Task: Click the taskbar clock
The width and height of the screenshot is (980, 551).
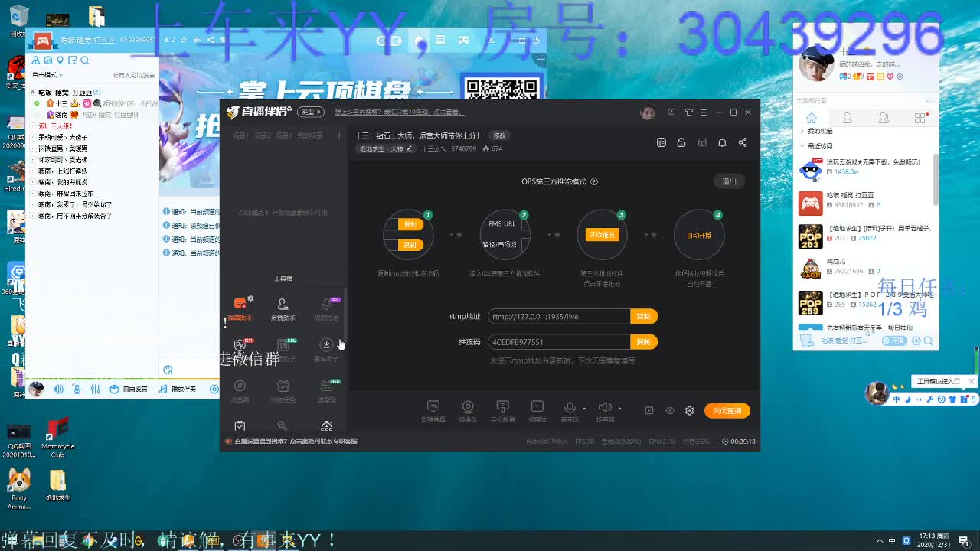Action: [936, 540]
